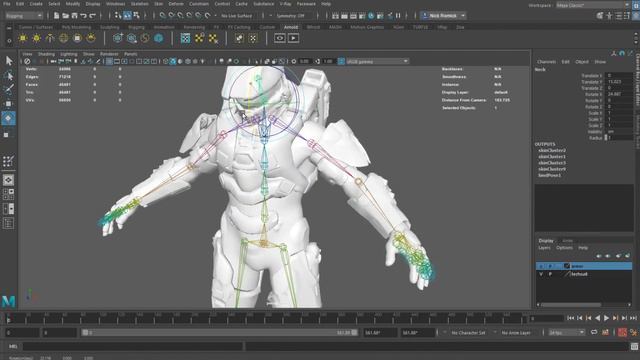Click Arnold Light Portal shelf icon

(x=77, y=38)
